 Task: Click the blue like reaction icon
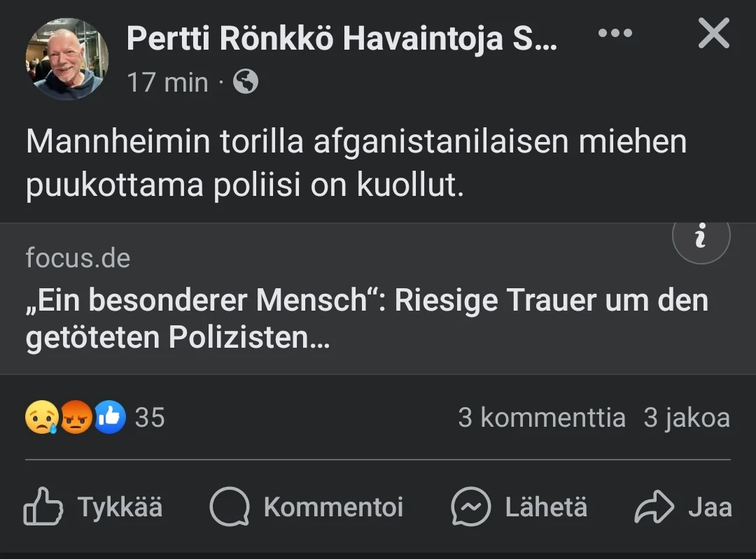(x=110, y=418)
